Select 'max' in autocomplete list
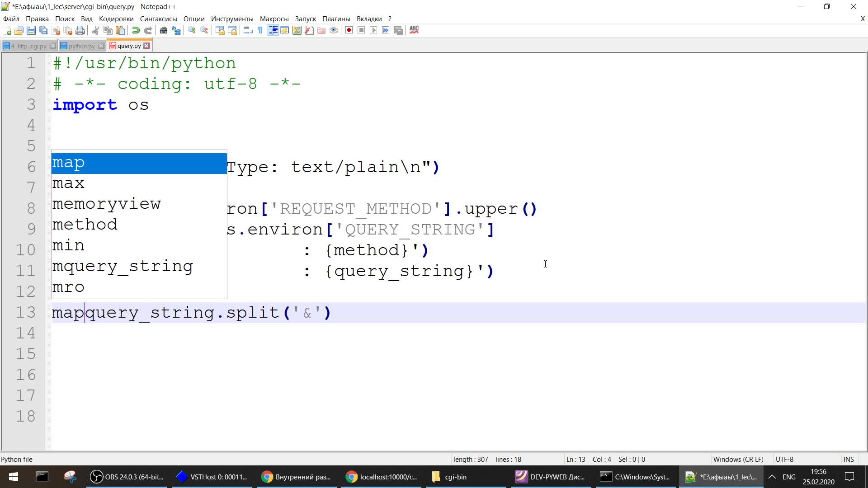Viewport: 868px width, 488px height. point(139,184)
